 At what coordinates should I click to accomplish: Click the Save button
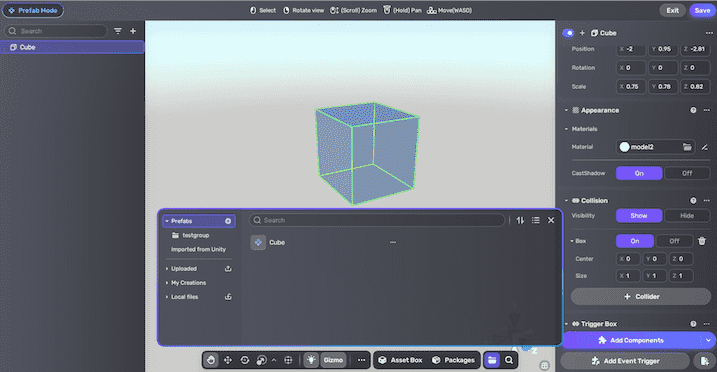pos(702,11)
